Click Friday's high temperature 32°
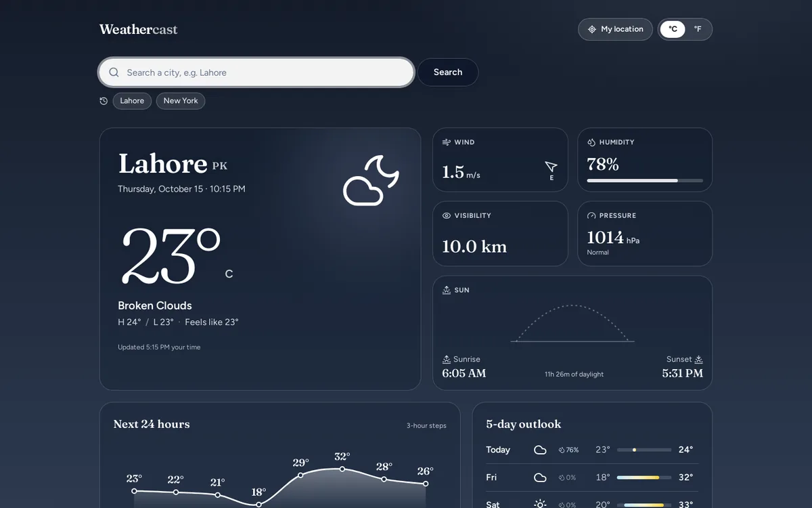The image size is (812, 508). tap(685, 478)
